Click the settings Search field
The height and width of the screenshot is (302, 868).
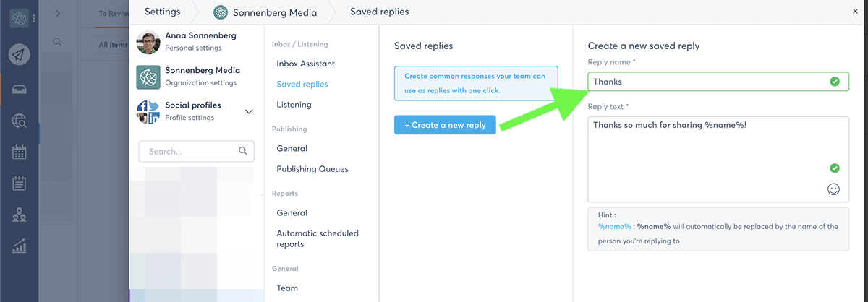tap(191, 152)
